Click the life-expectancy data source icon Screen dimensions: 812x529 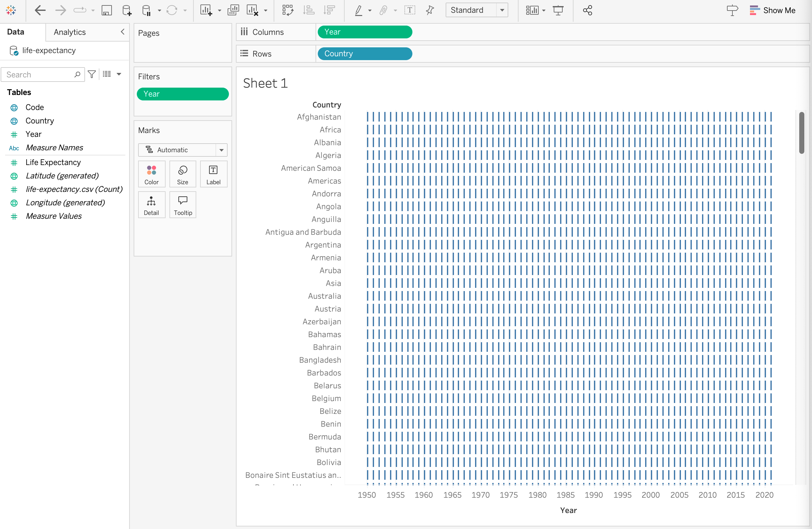(14, 51)
